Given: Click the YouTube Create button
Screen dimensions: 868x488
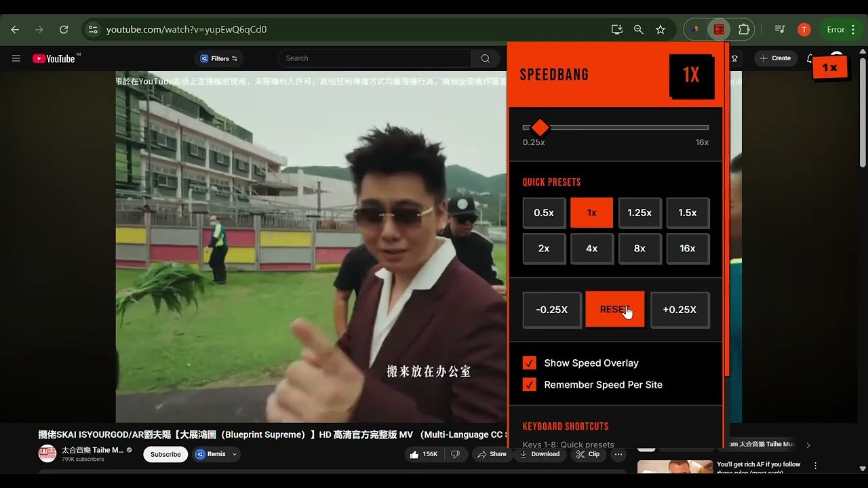Looking at the screenshot, I should click(775, 58).
